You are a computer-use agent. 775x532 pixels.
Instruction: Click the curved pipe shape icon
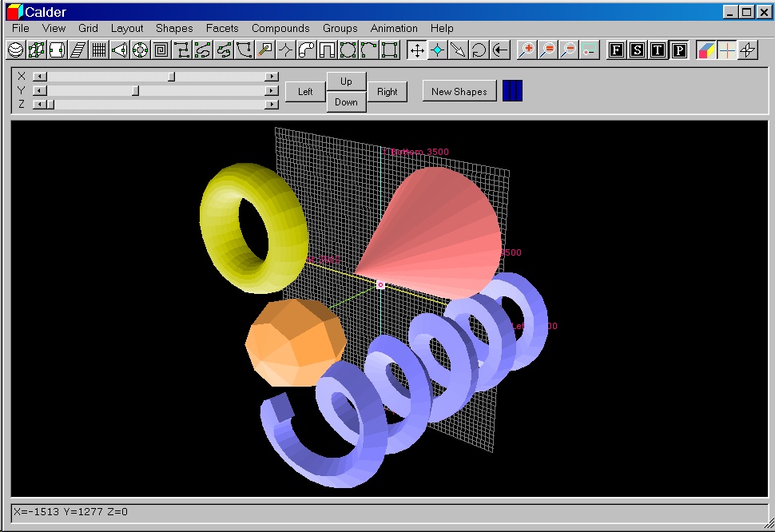tap(306, 50)
